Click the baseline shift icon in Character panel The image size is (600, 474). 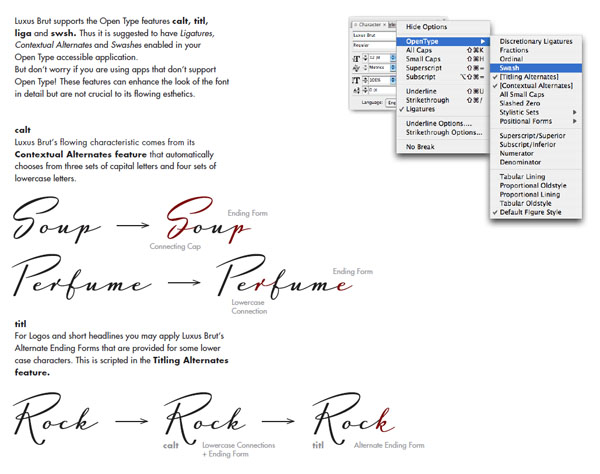pyautogui.click(x=356, y=90)
